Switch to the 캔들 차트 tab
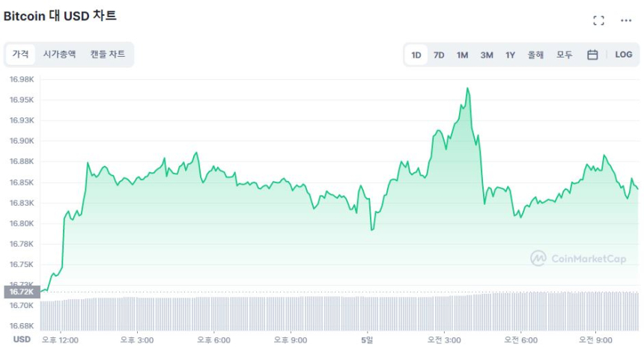This screenshot has height=347, width=644. (x=108, y=54)
